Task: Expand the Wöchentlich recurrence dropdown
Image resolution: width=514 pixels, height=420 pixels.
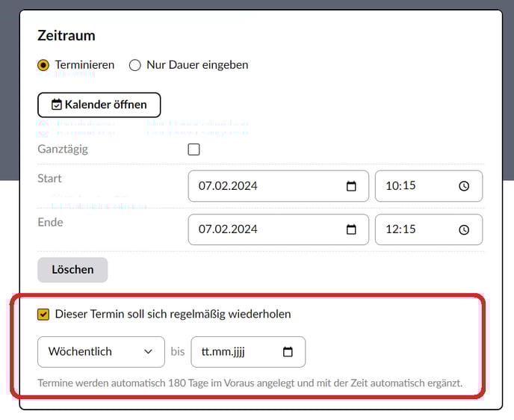Action: click(x=101, y=352)
